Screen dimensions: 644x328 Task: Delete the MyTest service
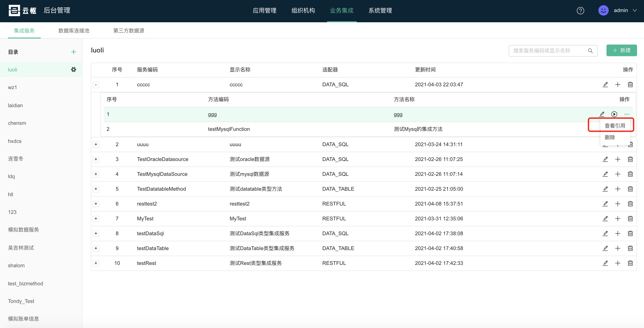630,219
